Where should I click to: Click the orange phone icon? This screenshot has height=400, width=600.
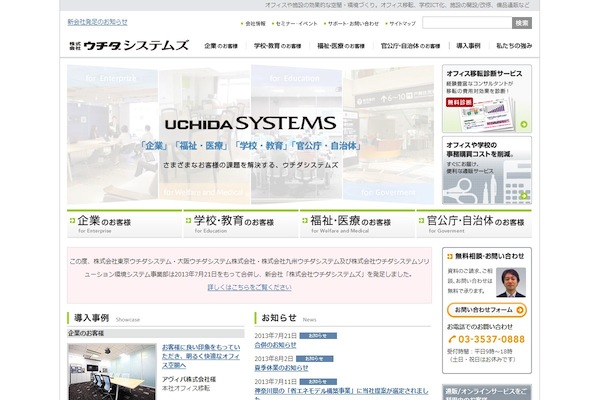pyautogui.click(x=452, y=339)
